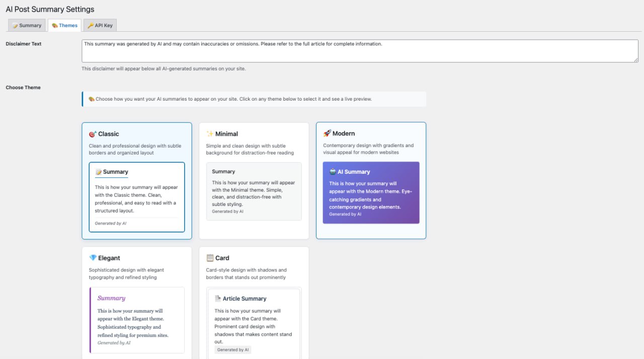This screenshot has width=644, height=359.
Task: Click the card index icon beside Card
Action: [209, 258]
